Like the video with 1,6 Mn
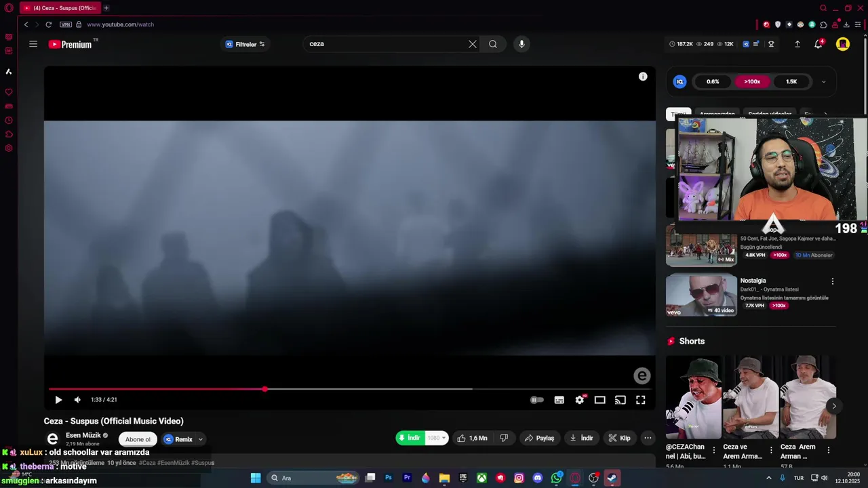This screenshot has width=868, height=488. (x=473, y=438)
